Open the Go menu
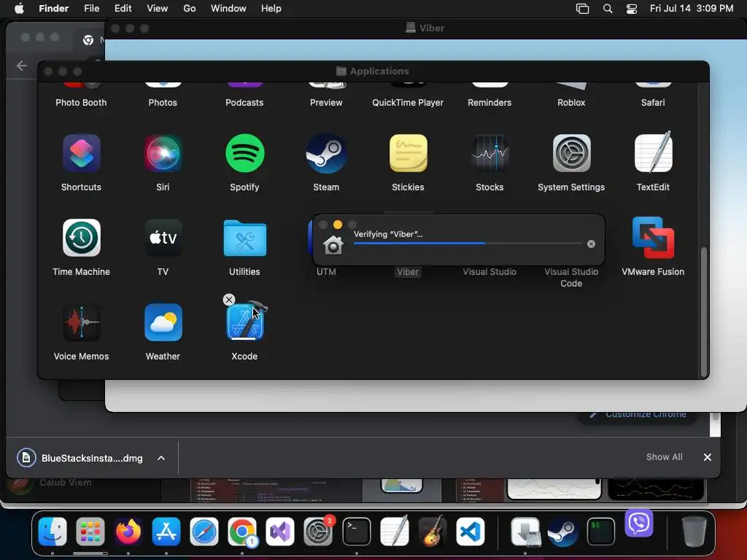 coord(190,9)
